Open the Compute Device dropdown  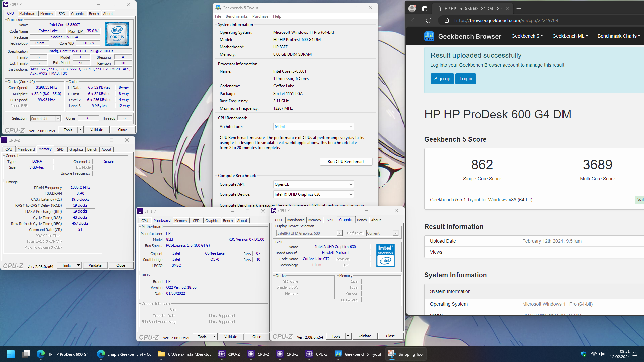[x=314, y=194]
